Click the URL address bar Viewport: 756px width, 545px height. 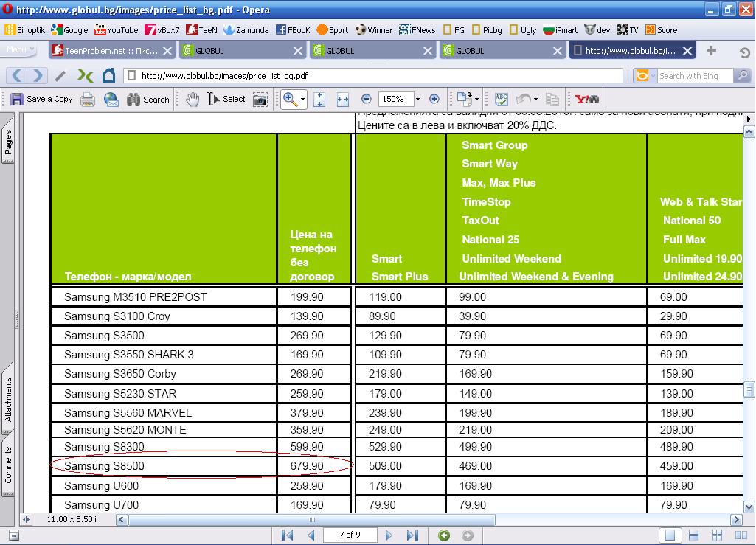[x=374, y=76]
